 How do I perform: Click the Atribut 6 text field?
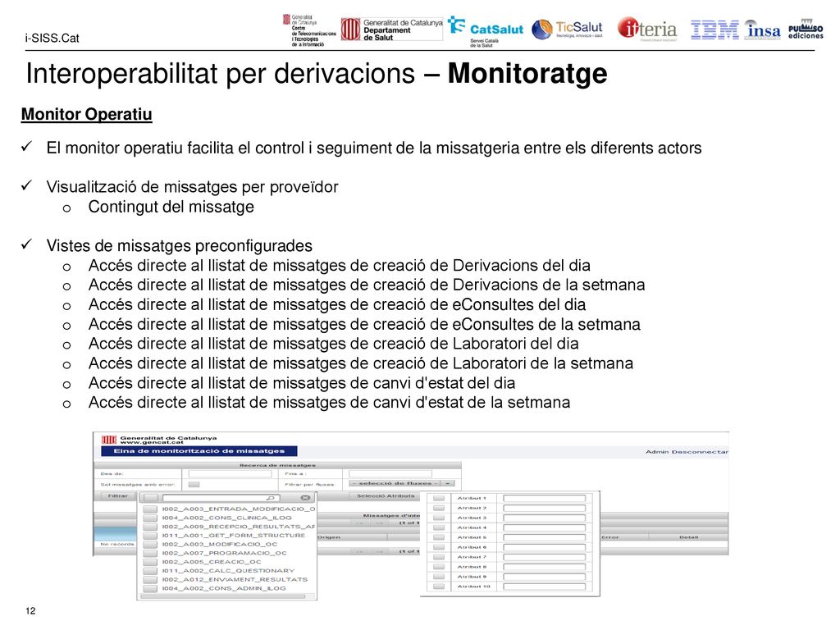tap(545, 547)
